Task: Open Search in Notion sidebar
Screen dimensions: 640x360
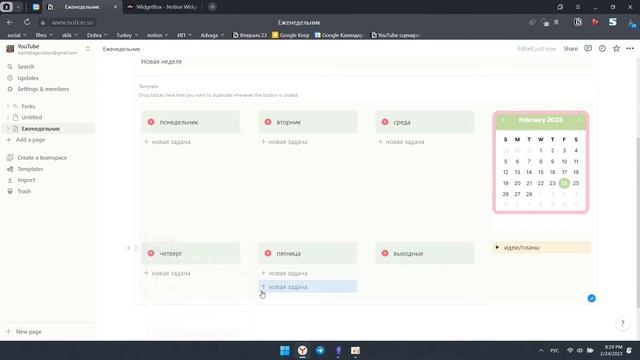Action: [25, 67]
